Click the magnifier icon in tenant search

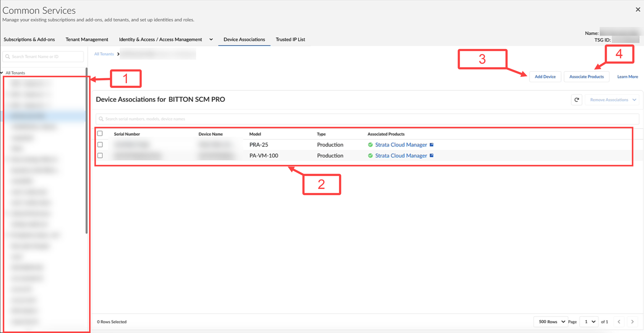pyautogui.click(x=8, y=56)
